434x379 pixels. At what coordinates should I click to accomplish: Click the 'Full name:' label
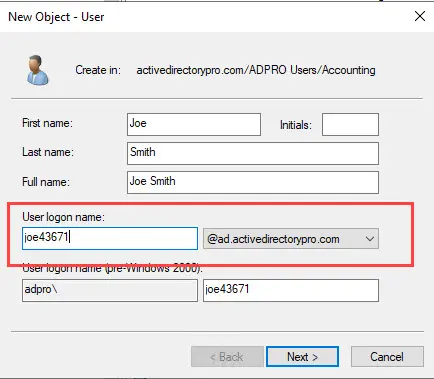click(46, 182)
